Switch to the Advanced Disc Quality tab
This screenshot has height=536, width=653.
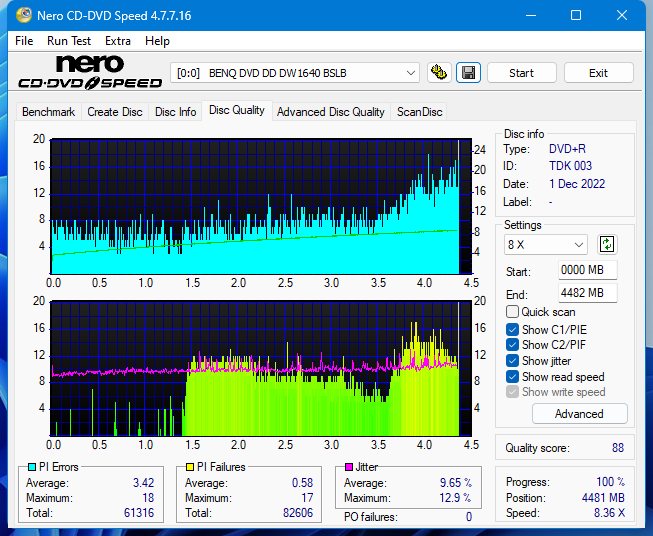[x=331, y=112]
